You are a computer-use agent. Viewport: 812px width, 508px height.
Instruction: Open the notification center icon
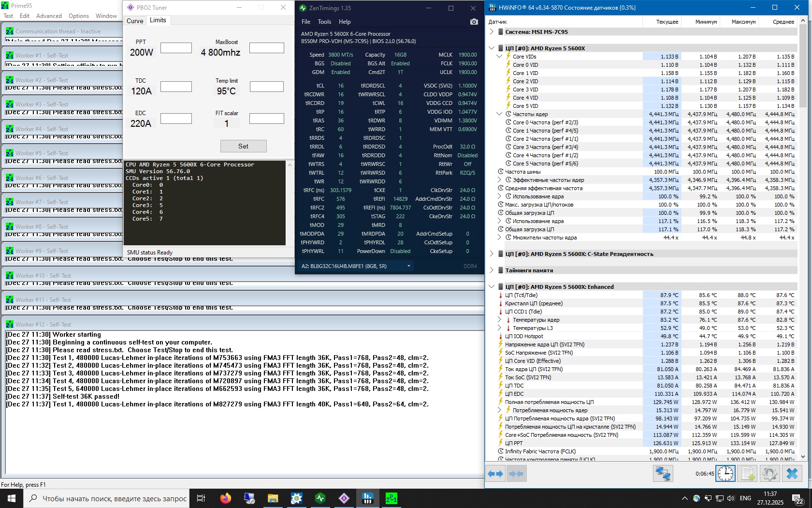(x=798, y=499)
